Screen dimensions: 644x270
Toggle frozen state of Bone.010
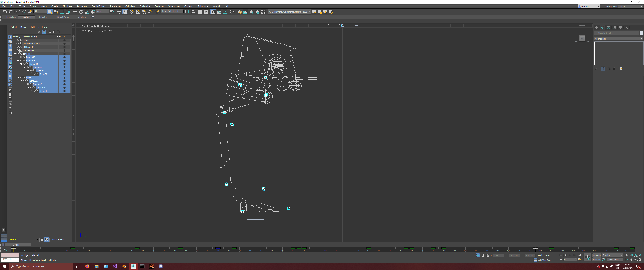[x=64, y=57]
